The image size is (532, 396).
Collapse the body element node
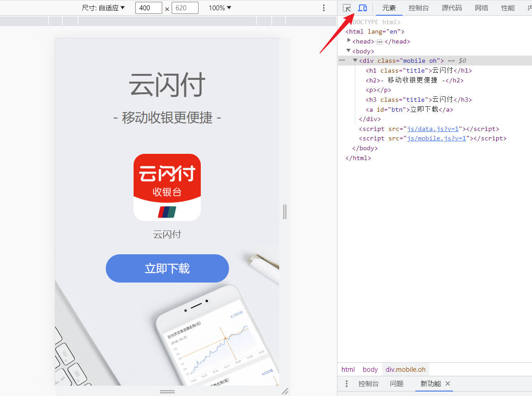(x=349, y=51)
